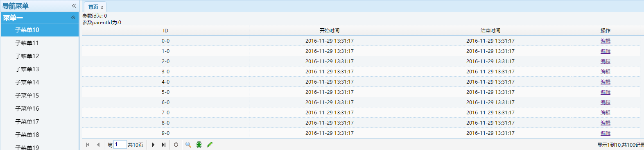Refresh the data grid
Viewport: 644px width, 150px height.
176,145
